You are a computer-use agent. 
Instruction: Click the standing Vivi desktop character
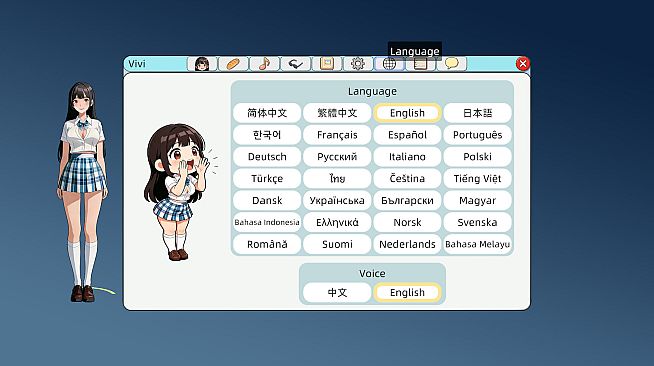point(83,192)
